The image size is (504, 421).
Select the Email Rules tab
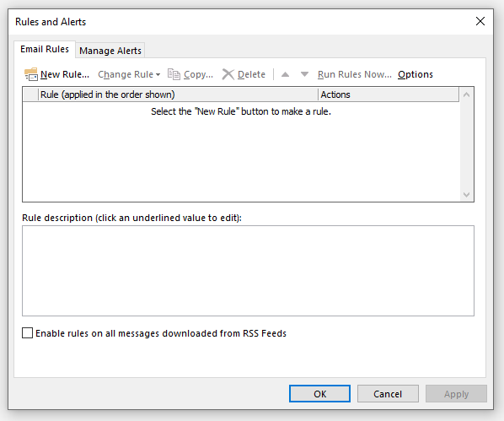tap(45, 49)
